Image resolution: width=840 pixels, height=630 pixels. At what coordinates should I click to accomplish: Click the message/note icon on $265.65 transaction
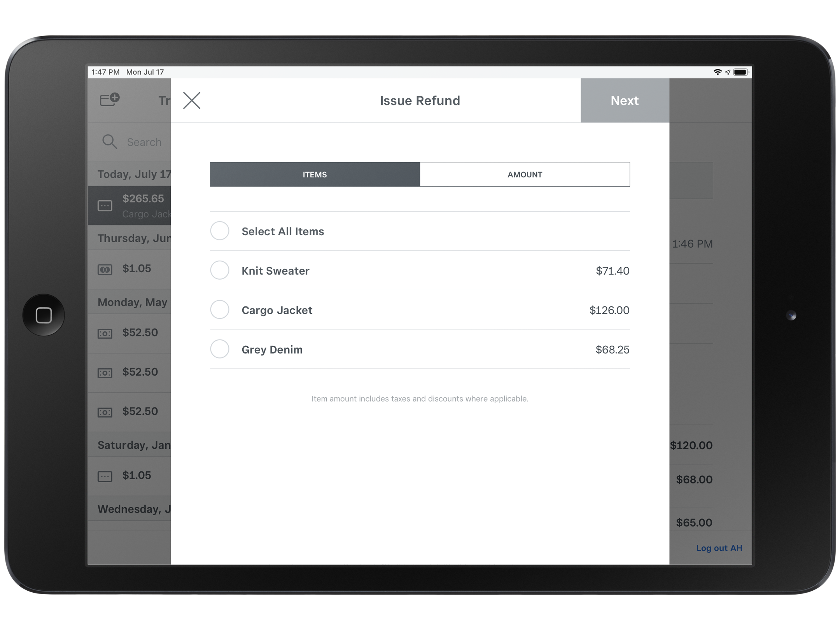point(105,205)
